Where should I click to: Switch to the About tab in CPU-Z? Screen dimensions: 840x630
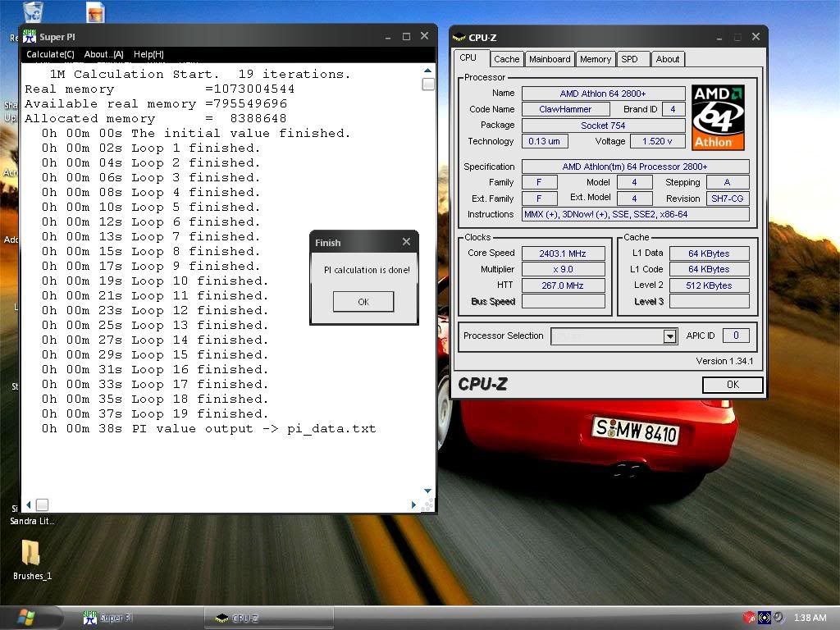668,59
